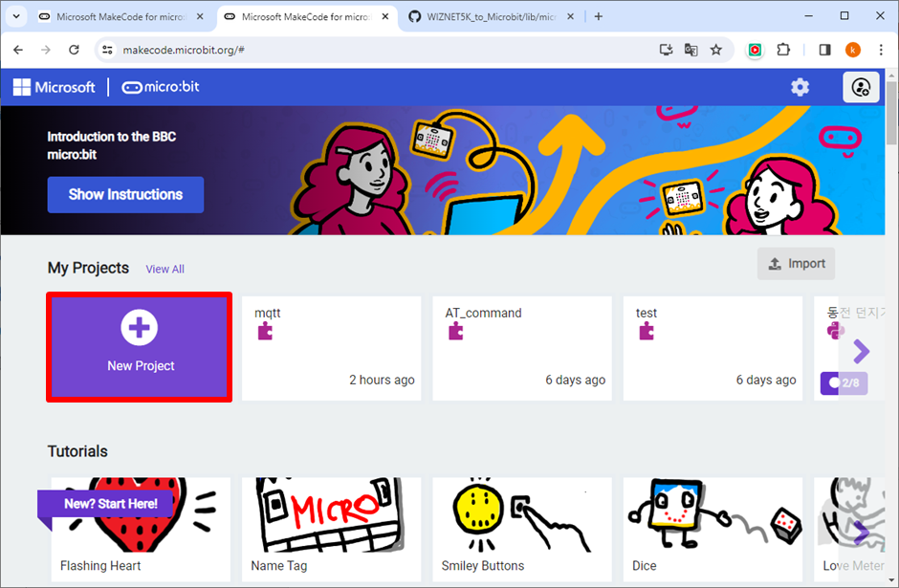Open the Love Meter tutorial card

point(849,530)
